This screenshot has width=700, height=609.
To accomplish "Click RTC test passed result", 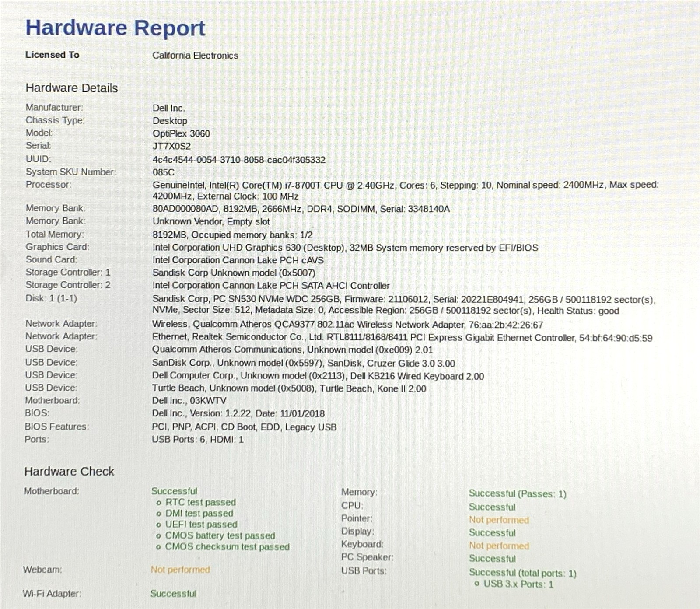I will point(200,502).
